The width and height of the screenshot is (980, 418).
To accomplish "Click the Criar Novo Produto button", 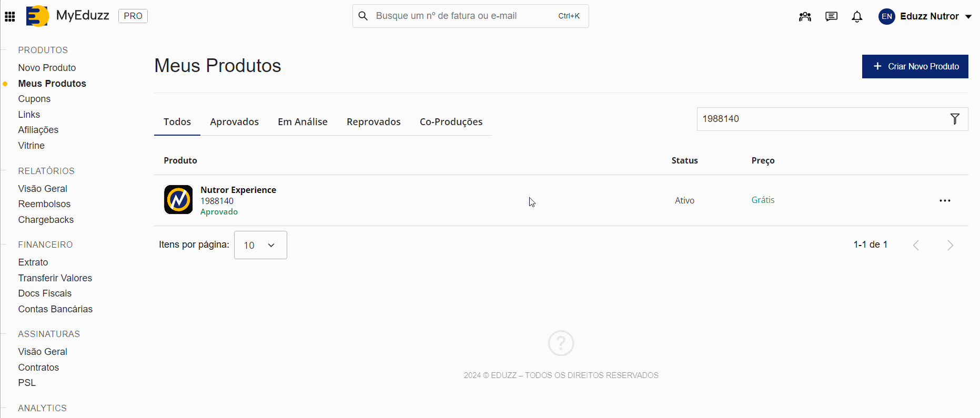I will click(x=915, y=66).
